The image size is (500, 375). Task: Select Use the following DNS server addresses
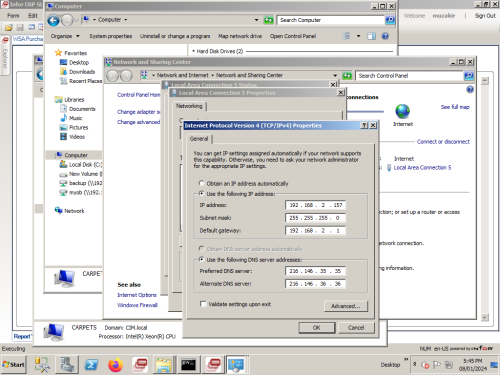pyautogui.click(x=201, y=259)
